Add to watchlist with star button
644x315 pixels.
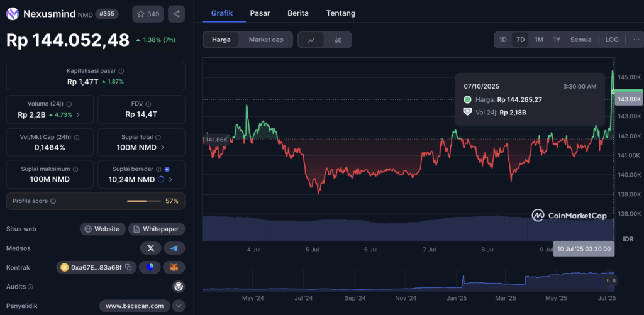pyautogui.click(x=148, y=14)
